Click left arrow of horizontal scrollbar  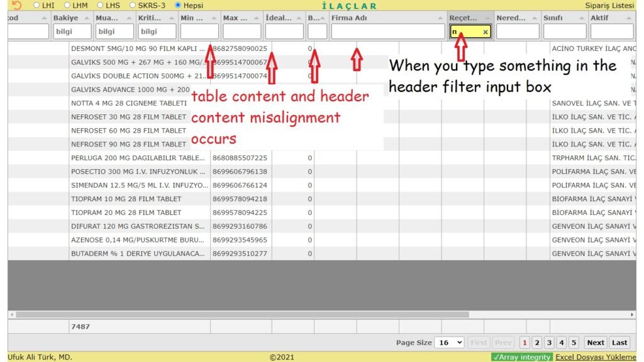11,314
